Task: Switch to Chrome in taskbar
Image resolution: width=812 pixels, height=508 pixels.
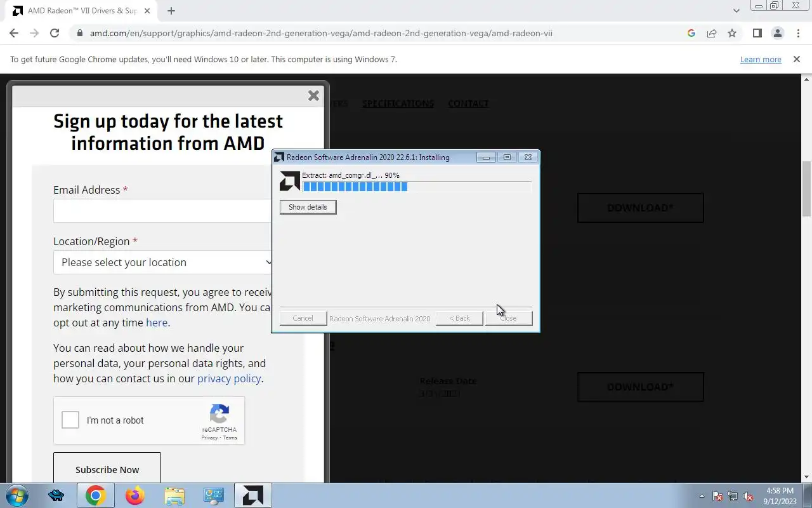Action: pos(96,495)
